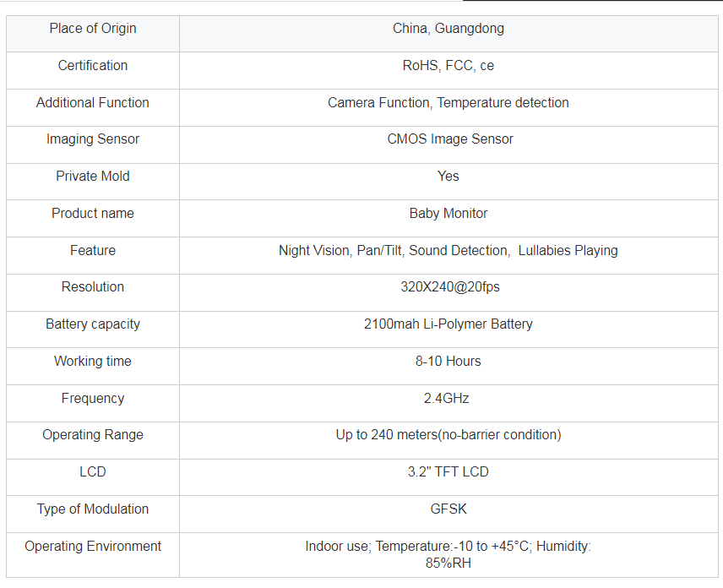Select the 'Operating Environment' label
Viewport: 723px width, 588px height.
(93, 546)
